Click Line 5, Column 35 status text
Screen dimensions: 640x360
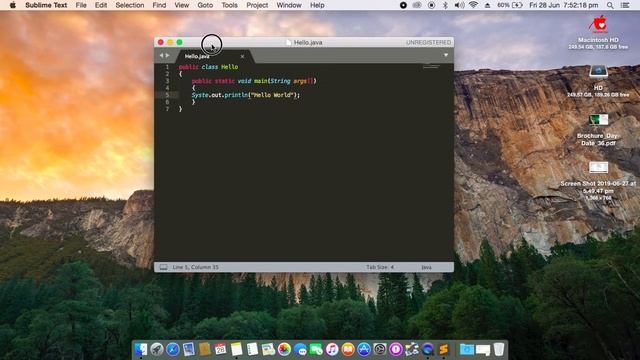pos(196,267)
